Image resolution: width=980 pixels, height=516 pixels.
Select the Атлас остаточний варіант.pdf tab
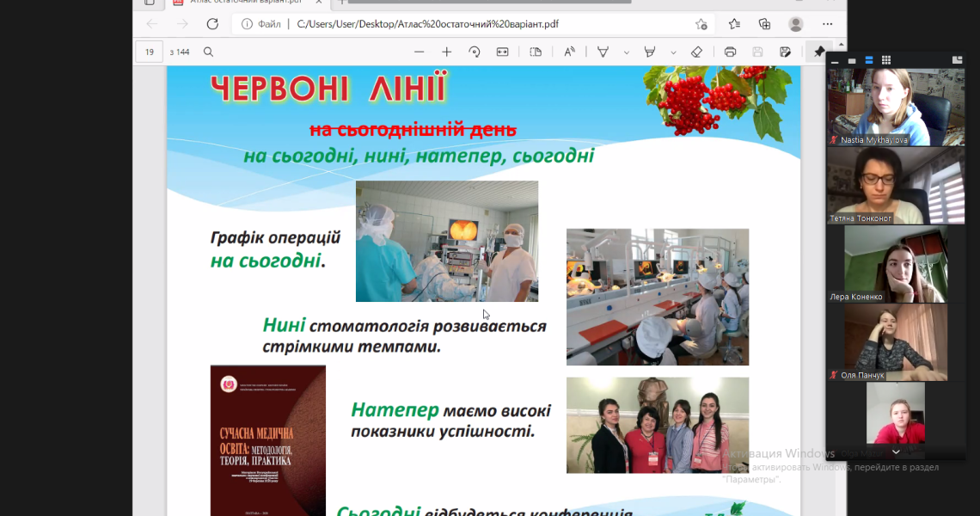247,3
